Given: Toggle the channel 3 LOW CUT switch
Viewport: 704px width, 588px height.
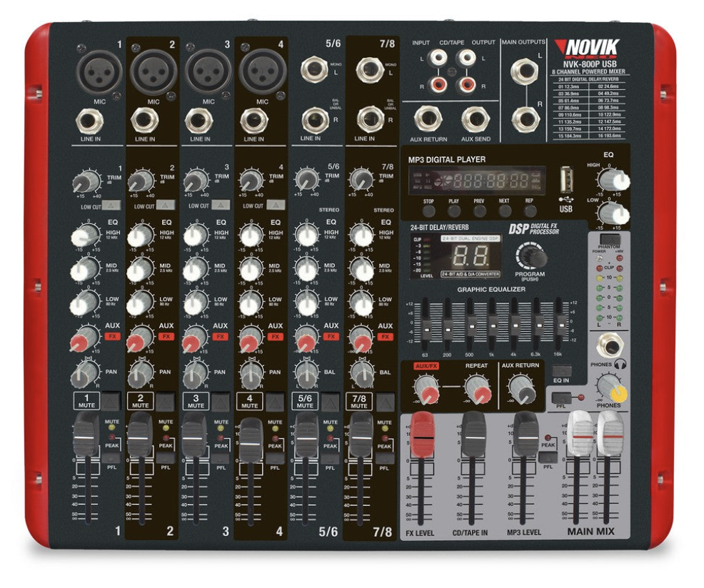Looking at the screenshot, I should tap(221, 205).
